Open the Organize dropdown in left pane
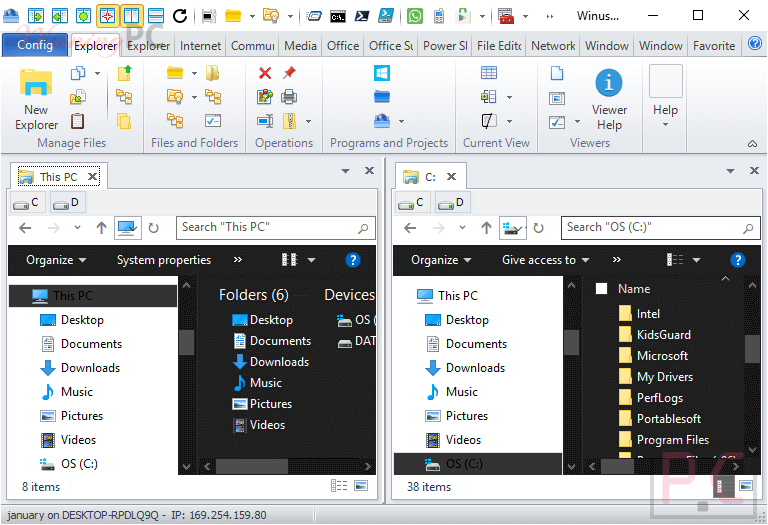 point(56,260)
